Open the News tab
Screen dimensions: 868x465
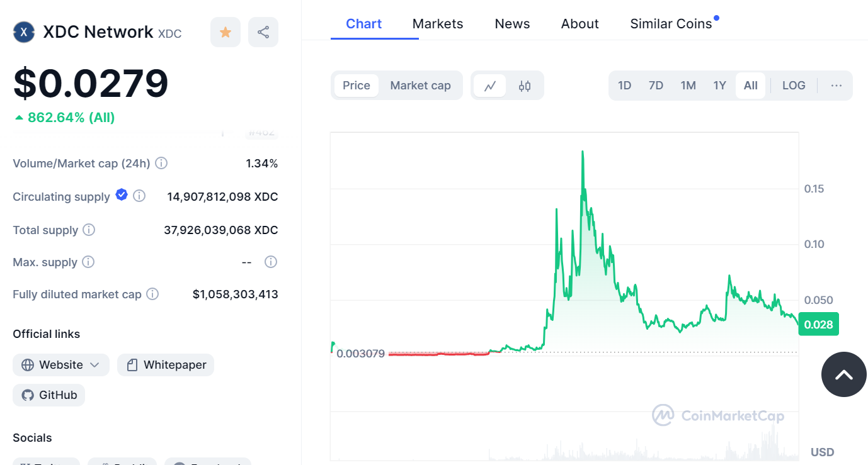coord(512,24)
